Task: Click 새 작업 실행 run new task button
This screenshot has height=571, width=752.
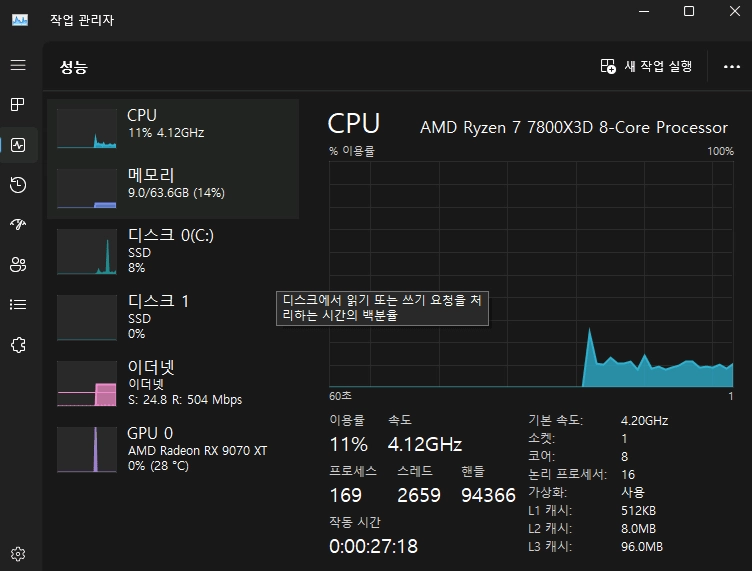Action: click(x=646, y=66)
